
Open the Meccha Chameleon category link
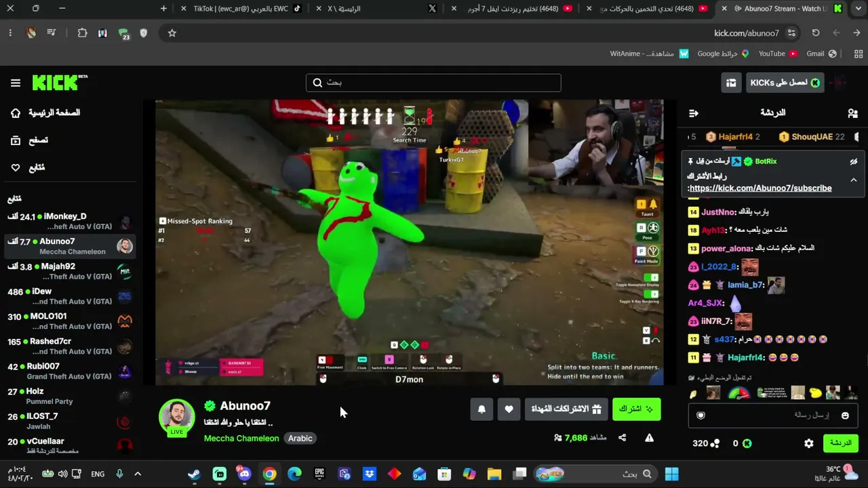pyautogui.click(x=241, y=439)
